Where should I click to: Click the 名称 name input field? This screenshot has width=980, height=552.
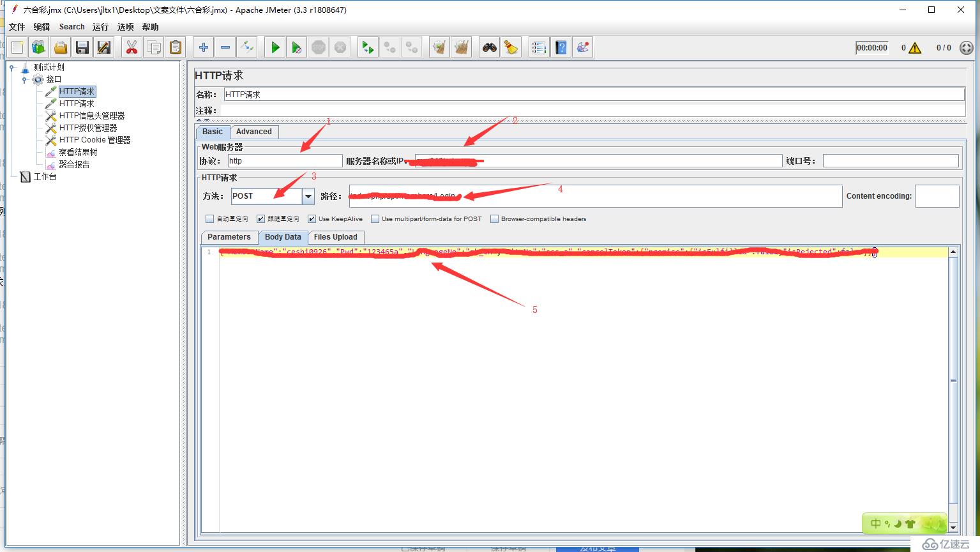[594, 95]
